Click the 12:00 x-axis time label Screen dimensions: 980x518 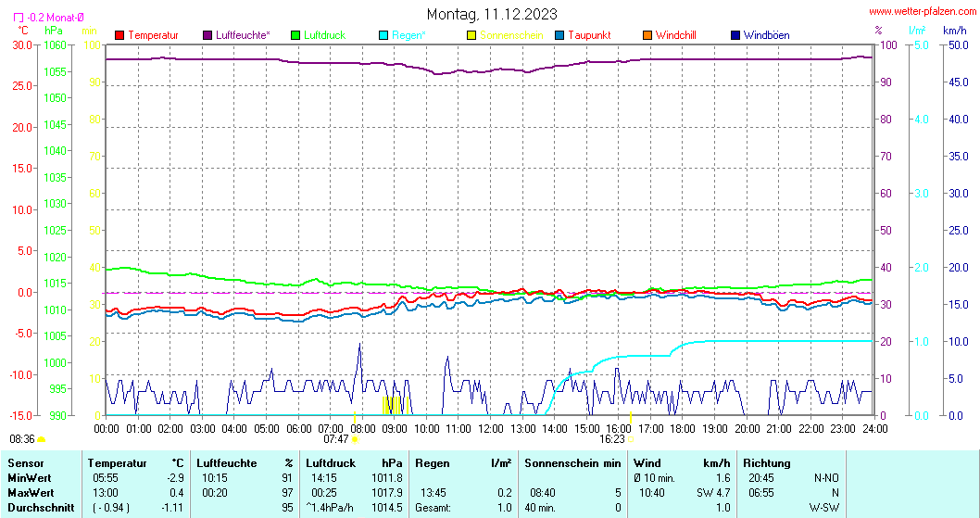pos(491,429)
